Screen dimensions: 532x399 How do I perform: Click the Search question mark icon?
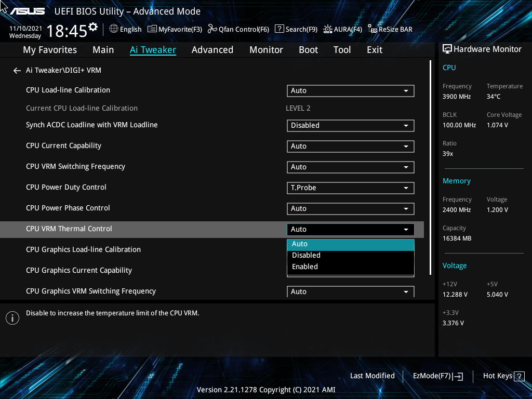279,29
